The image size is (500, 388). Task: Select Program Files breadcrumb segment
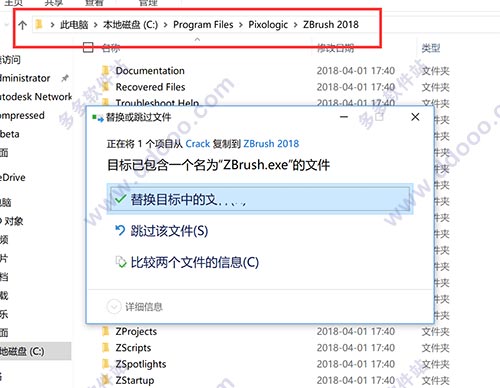(x=203, y=25)
